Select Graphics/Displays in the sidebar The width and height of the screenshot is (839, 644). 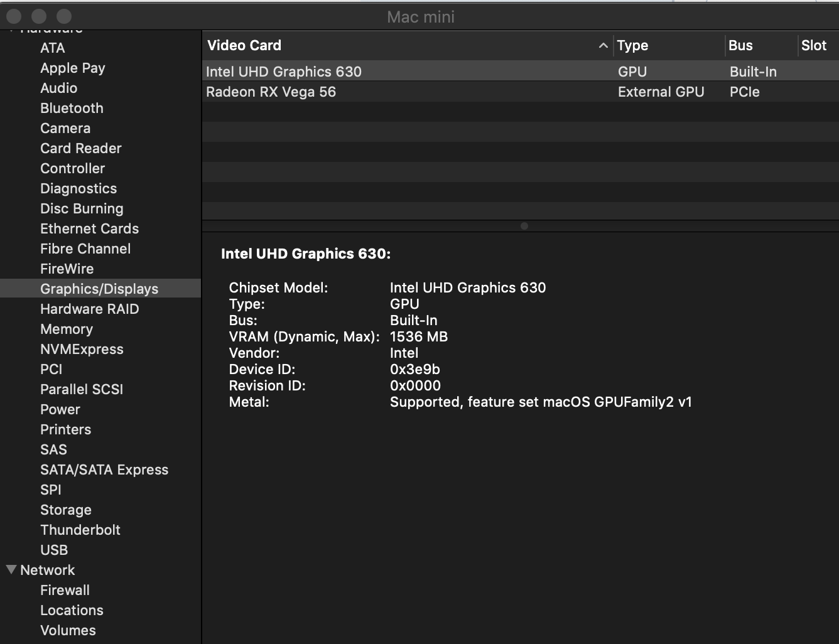pyautogui.click(x=99, y=289)
